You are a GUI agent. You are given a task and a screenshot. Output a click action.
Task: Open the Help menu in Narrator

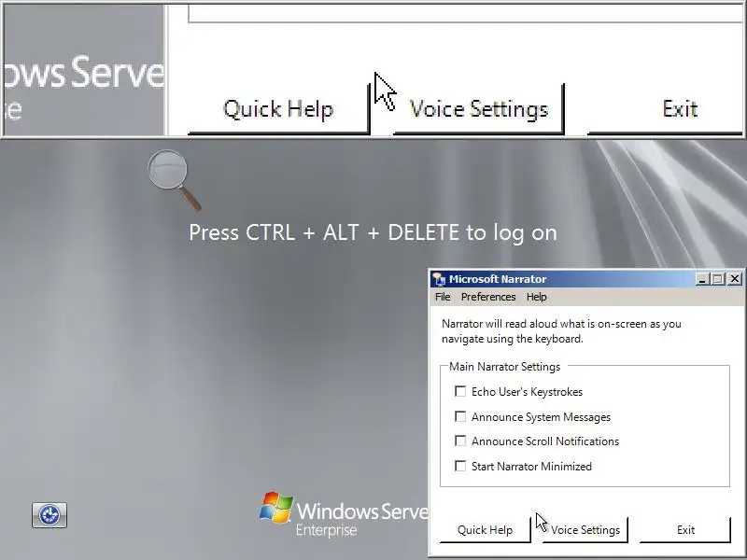(536, 297)
